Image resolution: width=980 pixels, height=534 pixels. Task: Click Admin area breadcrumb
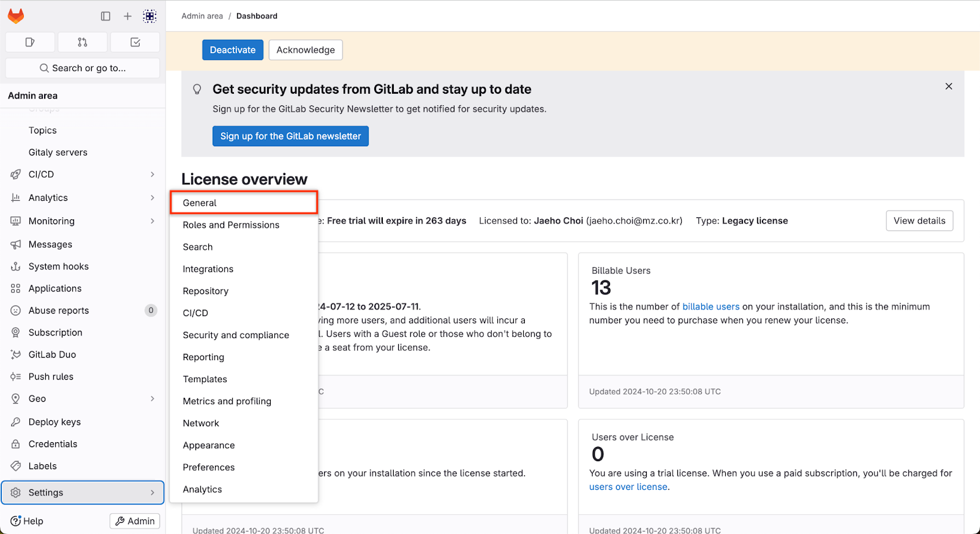[202, 16]
